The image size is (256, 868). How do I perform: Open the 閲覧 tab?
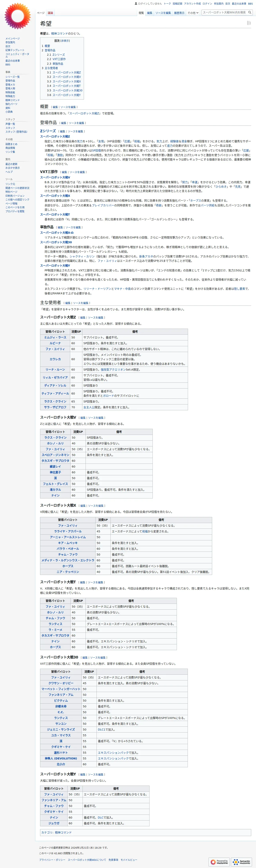(141, 13)
